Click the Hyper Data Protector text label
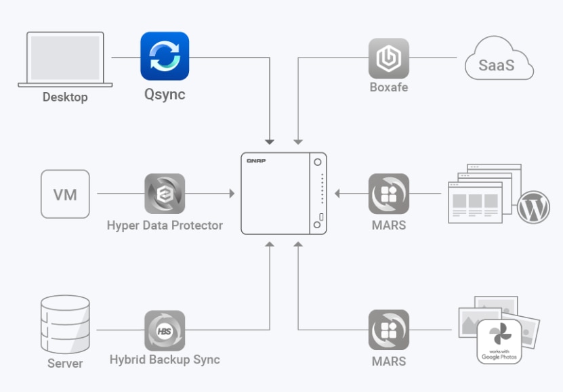The width and height of the screenshot is (563, 392). tap(165, 225)
